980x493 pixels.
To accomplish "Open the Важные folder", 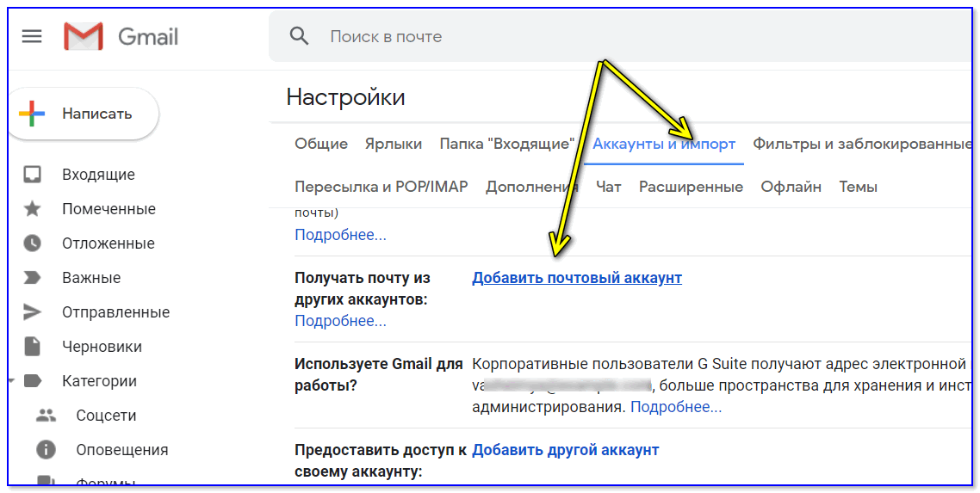I will click(91, 278).
